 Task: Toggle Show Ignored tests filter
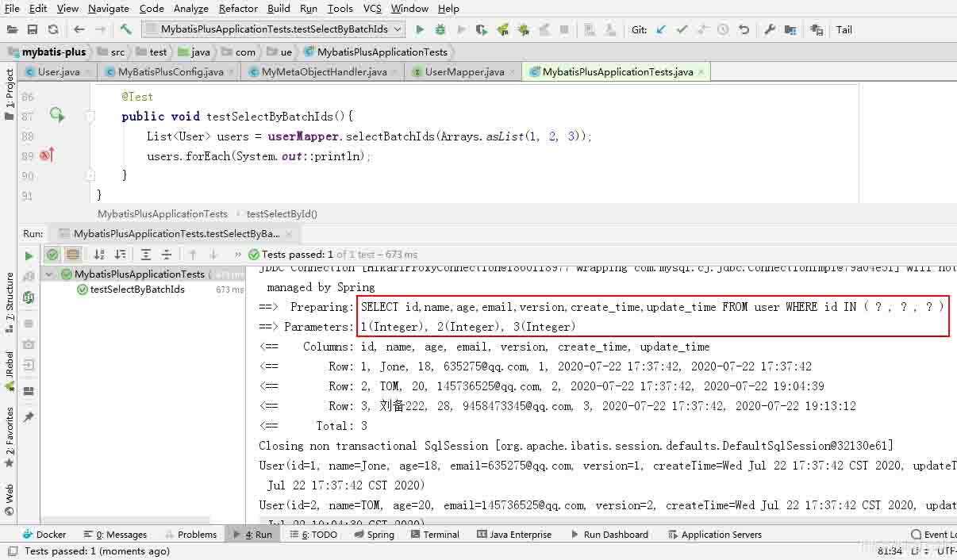(x=73, y=255)
